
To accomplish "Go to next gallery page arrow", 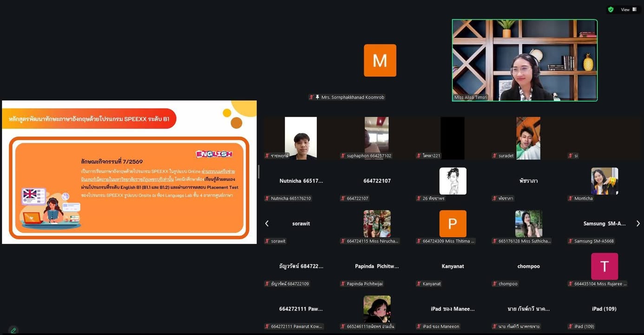I will [638, 224].
